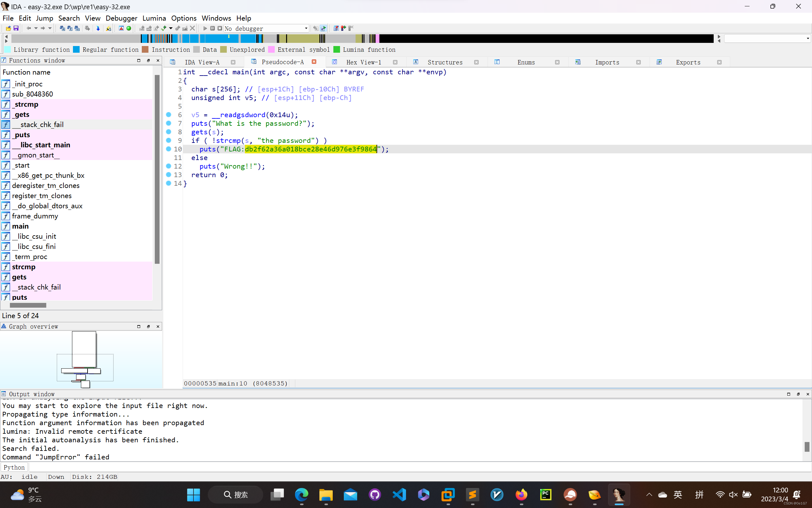Open the Lumina menu

[154, 18]
